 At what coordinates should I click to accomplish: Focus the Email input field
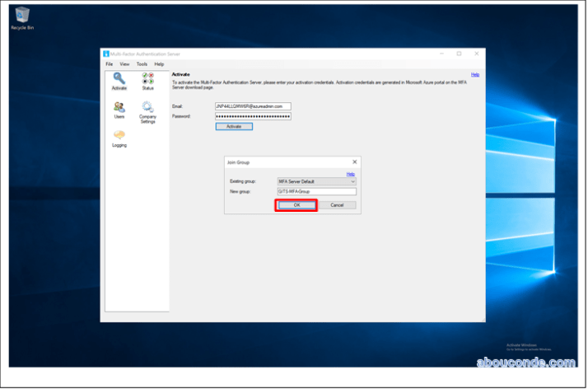253,106
